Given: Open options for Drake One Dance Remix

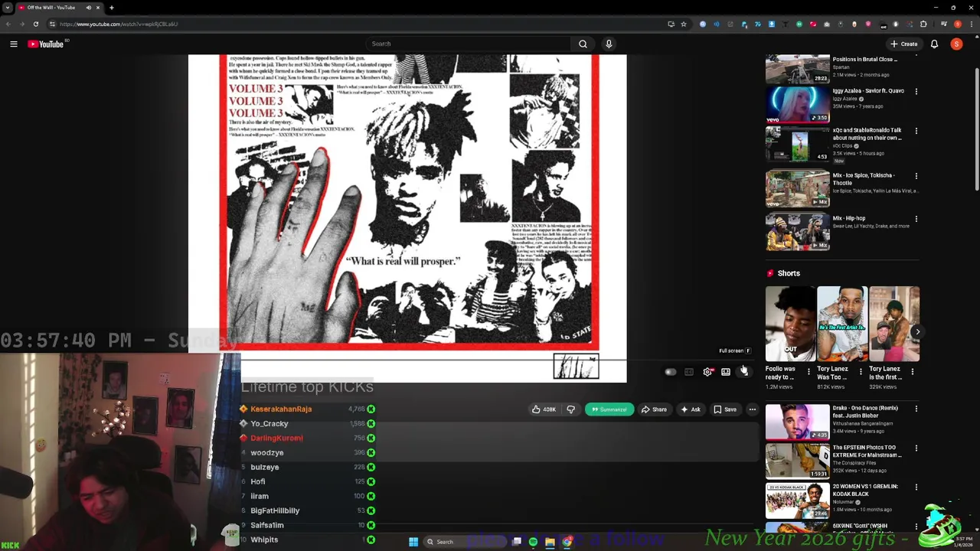Looking at the screenshot, I should pos(916,409).
